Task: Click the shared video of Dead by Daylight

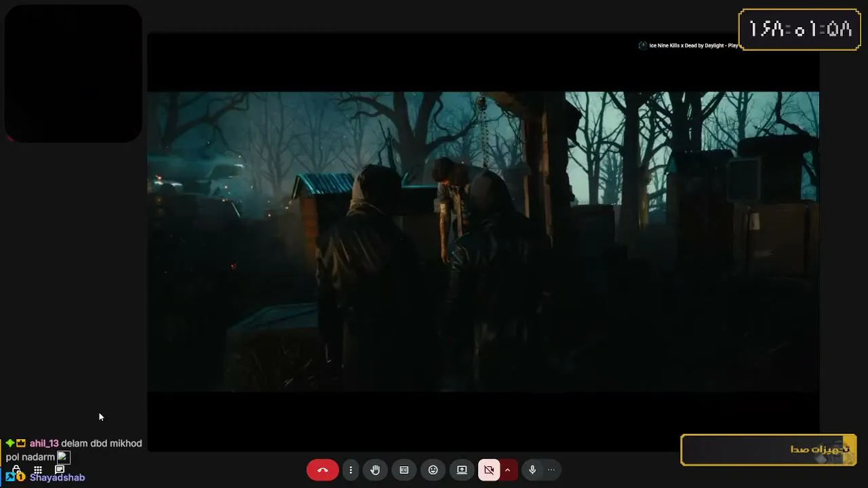Action: [x=483, y=241]
